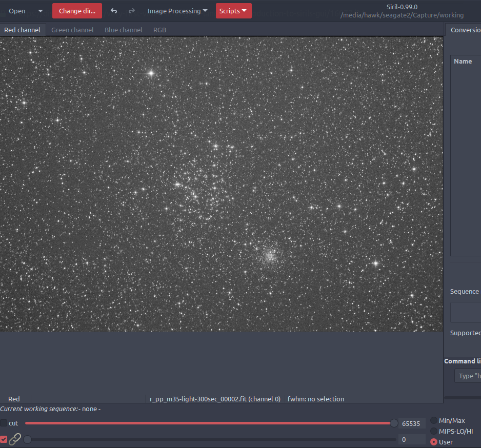Image resolution: width=481 pixels, height=448 pixels.
Task: Click the 65535 value field
Action: (411, 423)
